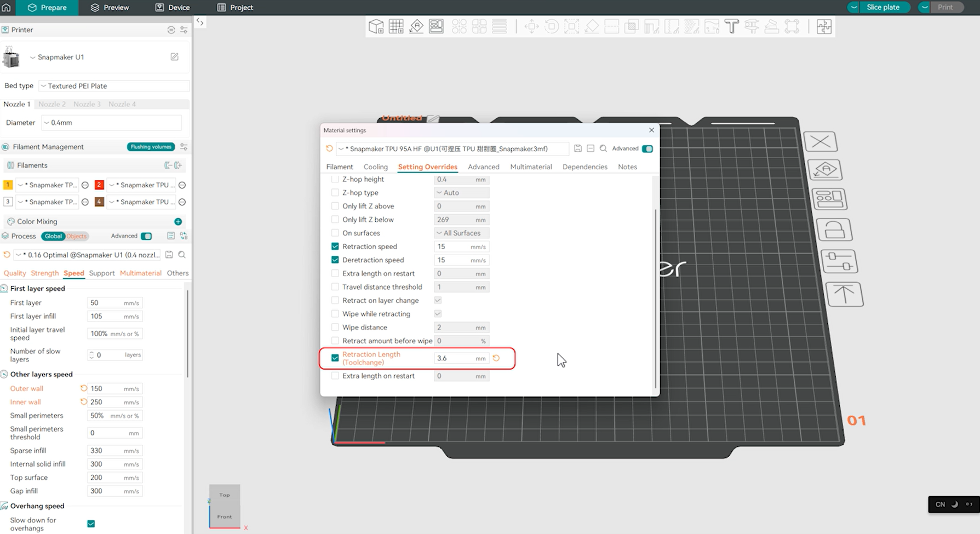Viewport: 980px width, 534px height.
Task: Click Auto orient in the top toolbar
Action: click(x=416, y=26)
